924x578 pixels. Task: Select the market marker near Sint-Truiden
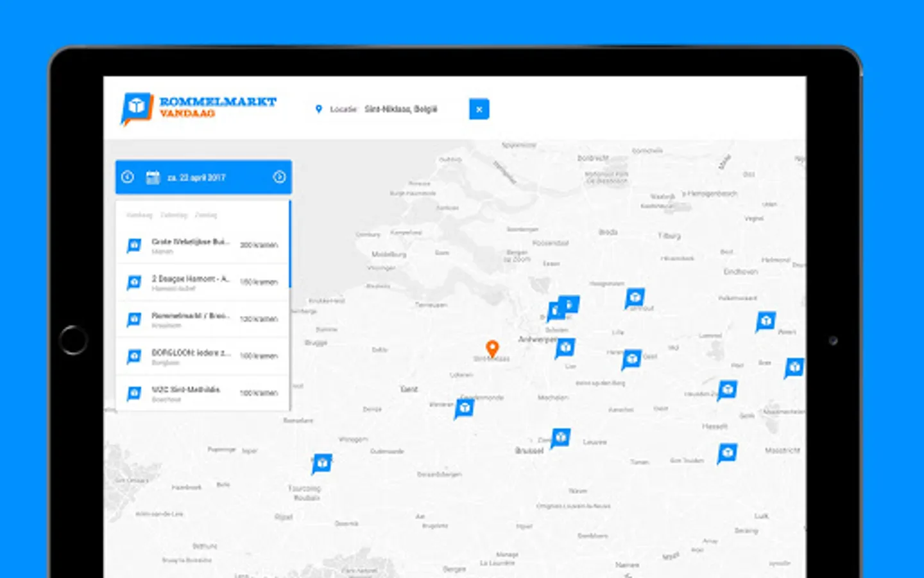pos(726,453)
